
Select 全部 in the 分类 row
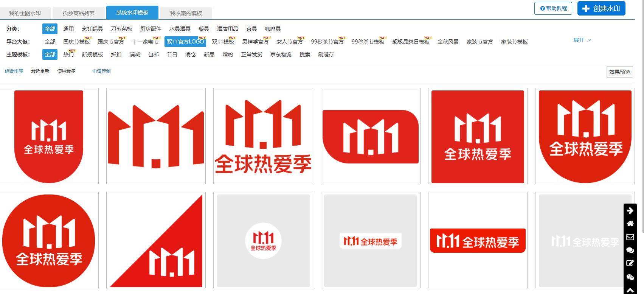[x=50, y=29]
